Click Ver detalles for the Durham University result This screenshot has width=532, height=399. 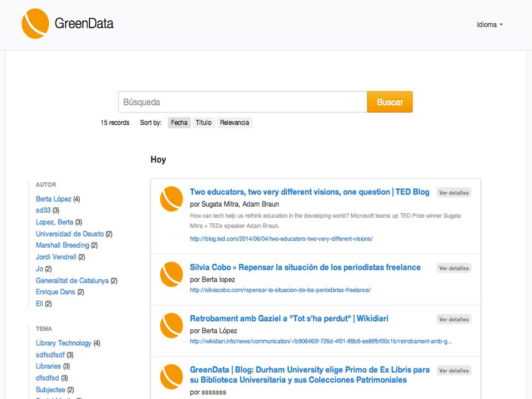coord(454,371)
